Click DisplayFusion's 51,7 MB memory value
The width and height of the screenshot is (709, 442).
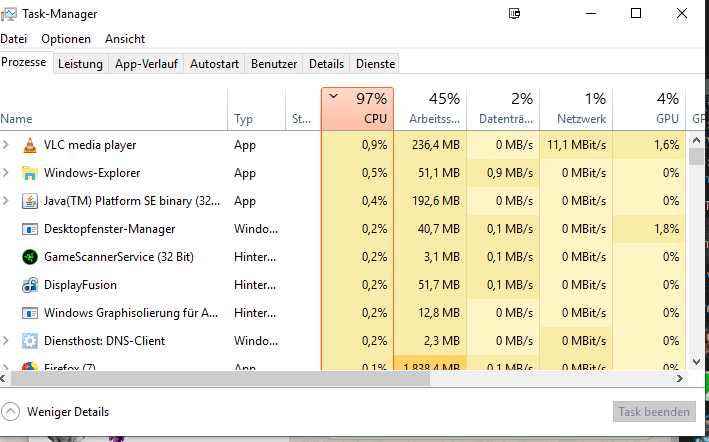click(x=439, y=285)
